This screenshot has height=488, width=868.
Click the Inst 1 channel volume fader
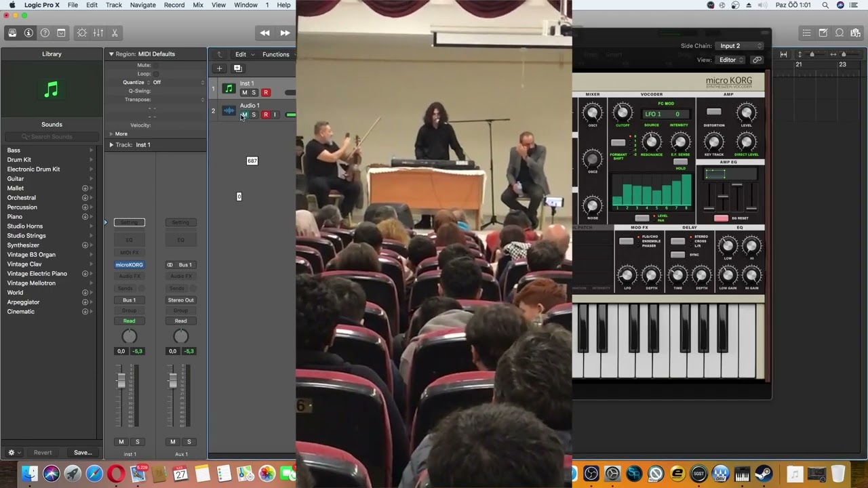pyautogui.click(x=121, y=382)
